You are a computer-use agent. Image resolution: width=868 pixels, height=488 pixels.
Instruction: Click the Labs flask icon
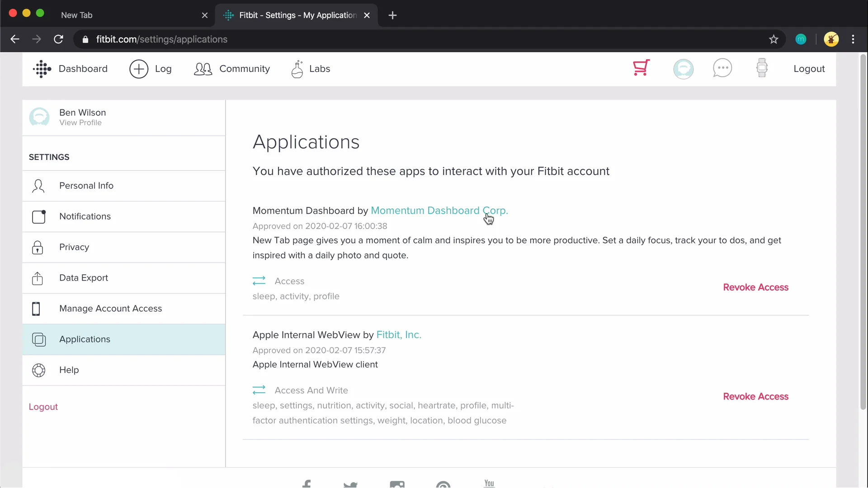pos(297,69)
